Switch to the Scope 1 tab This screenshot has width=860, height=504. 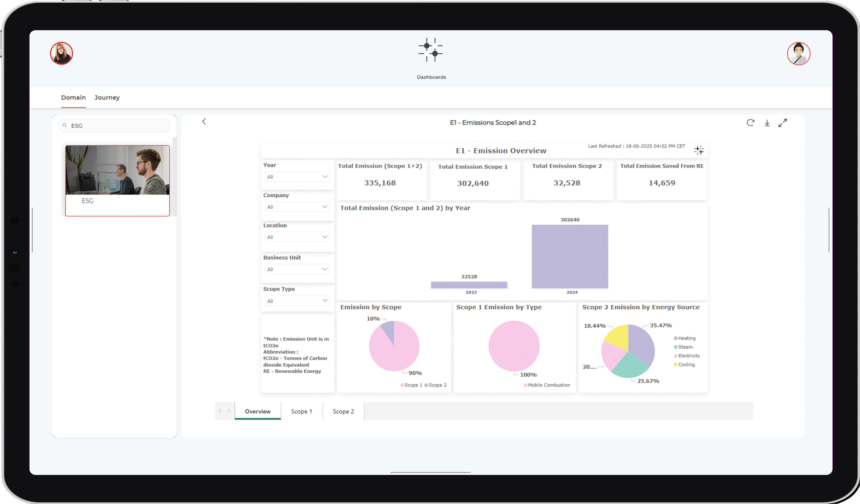[x=302, y=411]
